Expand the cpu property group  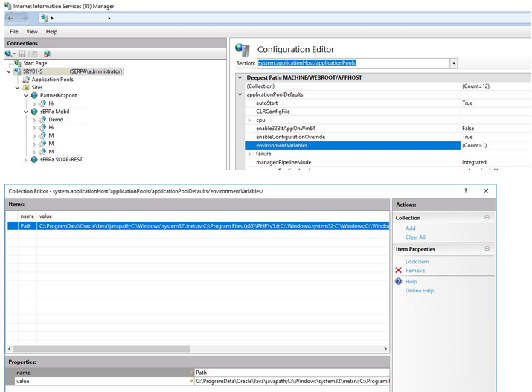click(x=249, y=120)
